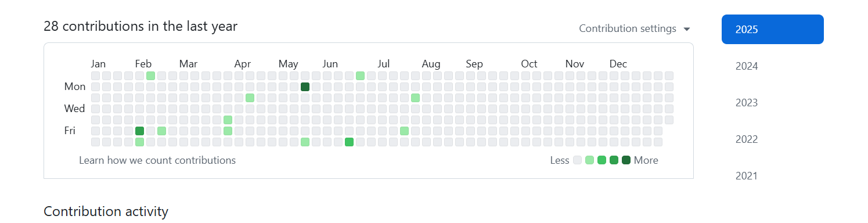Click the darkest green legend swatch near More
Image resolution: width=868 pixels, height=223 pixels.
point(626,160)
